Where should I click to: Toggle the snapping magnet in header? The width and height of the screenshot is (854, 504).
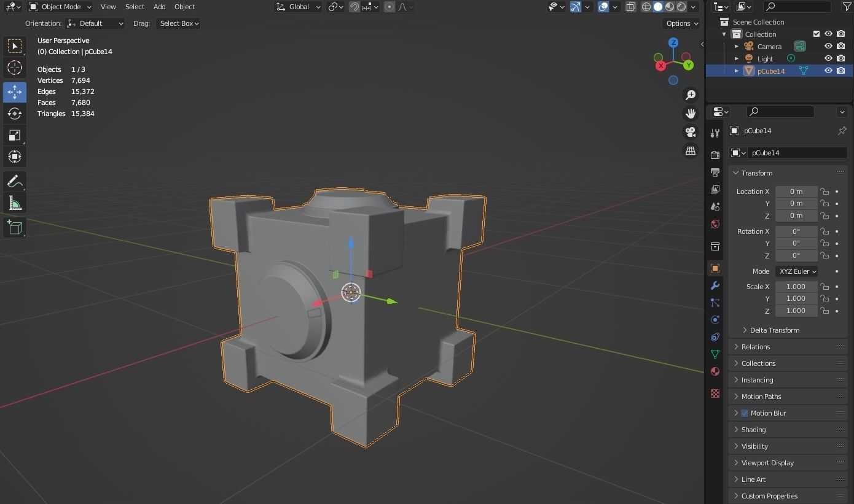[355, 7]
